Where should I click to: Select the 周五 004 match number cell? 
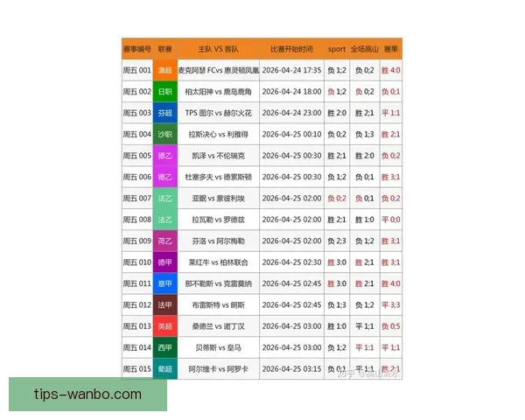tap(137, 134)
